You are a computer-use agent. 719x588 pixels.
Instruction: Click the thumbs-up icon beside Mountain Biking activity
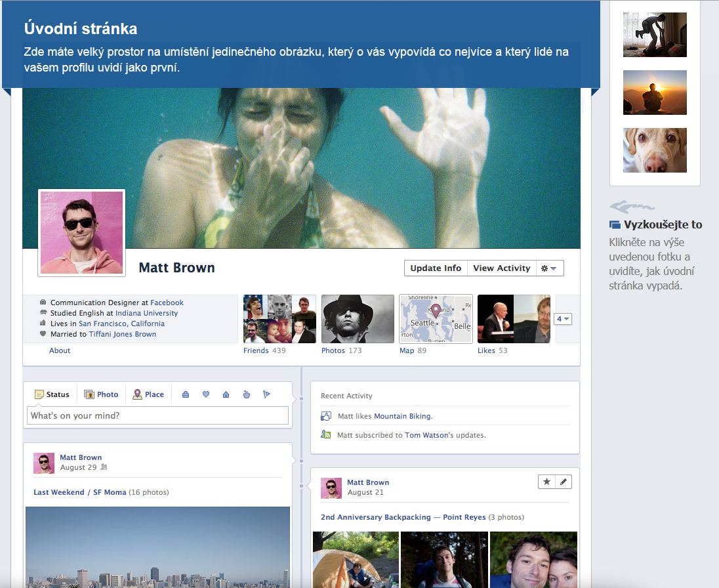[326, 416]
